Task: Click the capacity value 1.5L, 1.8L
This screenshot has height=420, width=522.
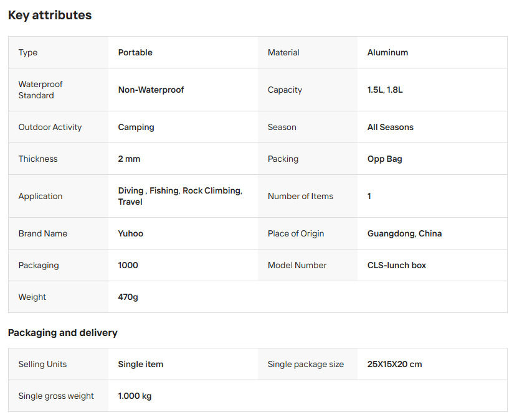Action: pos(385,90)
